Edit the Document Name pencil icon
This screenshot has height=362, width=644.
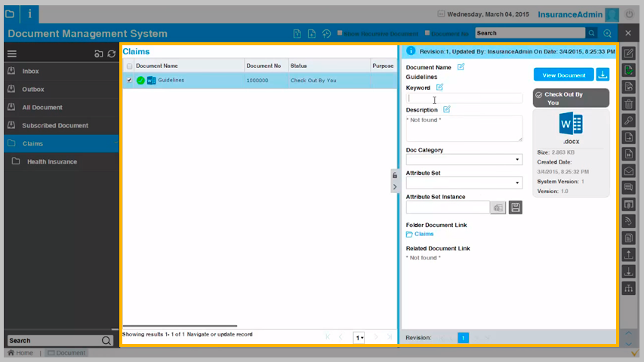click(461, 67)
